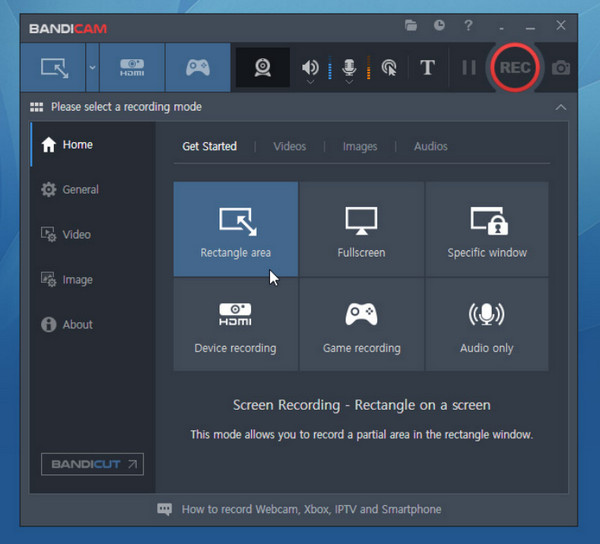Expand the screen recording mode dropdown arrow
Viewport: 600px width, 544px height.
click(92, 68)
